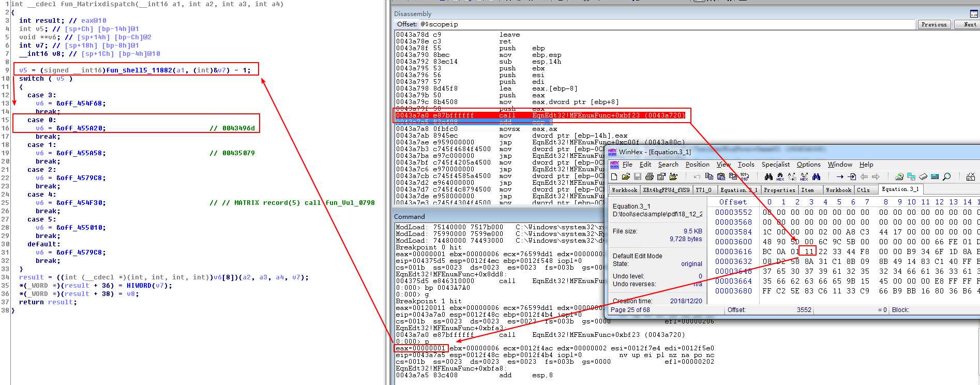Click the Save floppy disk icon in WinHex
The width and height of the screenshot is (980, 385).
pyautogui.click(x=638, y=177)
